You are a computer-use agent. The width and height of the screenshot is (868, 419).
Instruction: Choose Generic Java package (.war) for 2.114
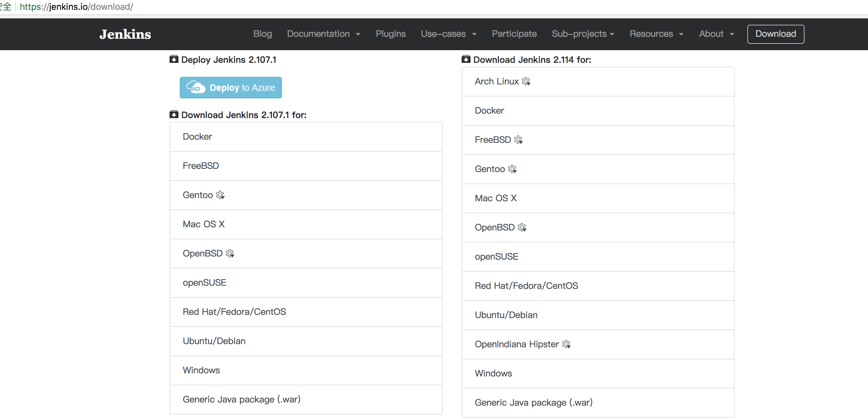point(533,402)
